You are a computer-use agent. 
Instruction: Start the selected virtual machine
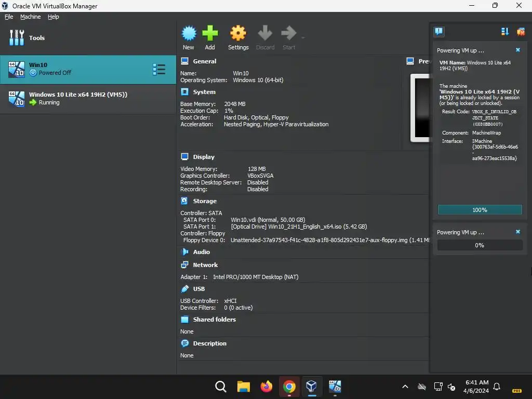coord(289,37)
